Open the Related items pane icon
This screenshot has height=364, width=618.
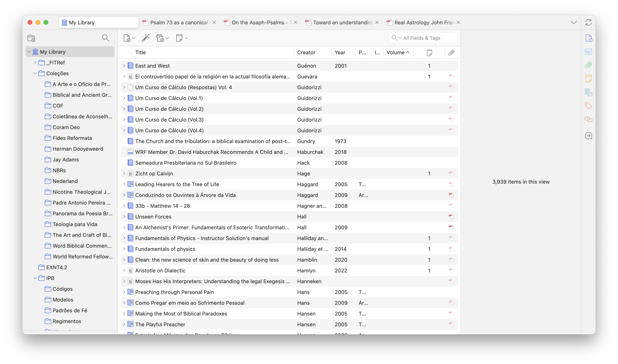[588, 120]
